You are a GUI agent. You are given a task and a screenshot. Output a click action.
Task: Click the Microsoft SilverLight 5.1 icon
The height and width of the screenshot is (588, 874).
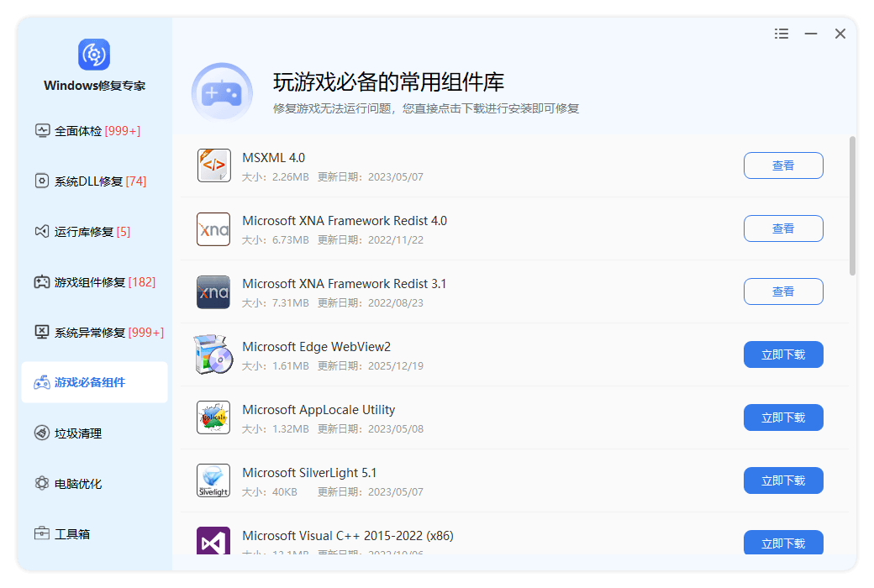click(x=213, y=480)
